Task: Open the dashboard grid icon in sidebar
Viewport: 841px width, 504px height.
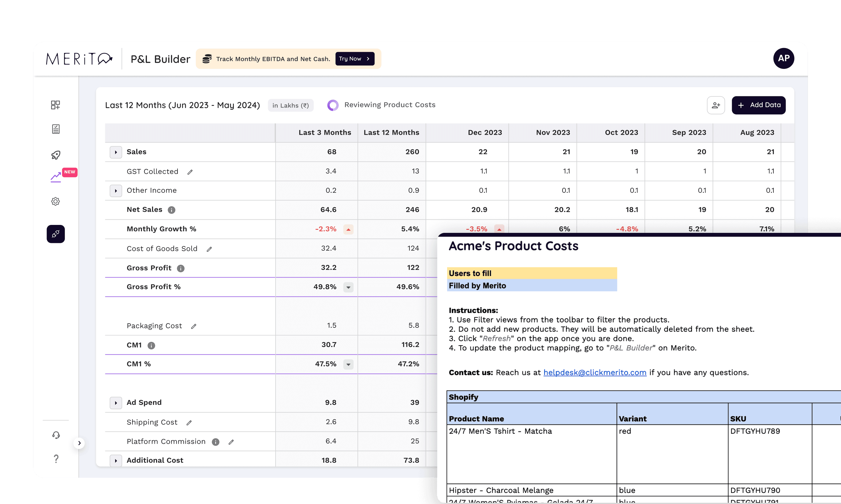Action: [x=55, y=105]
